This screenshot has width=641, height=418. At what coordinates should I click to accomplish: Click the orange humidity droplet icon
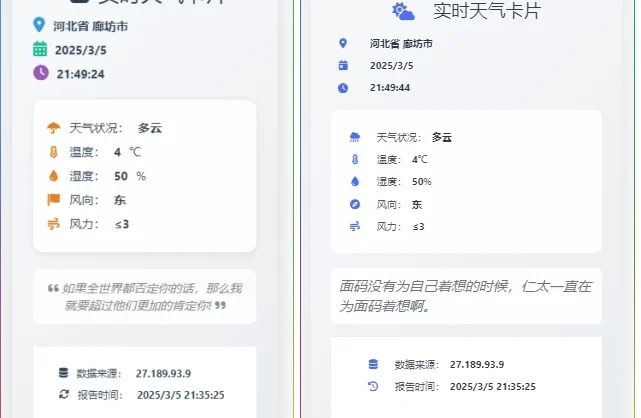click(x=54, y=176)
